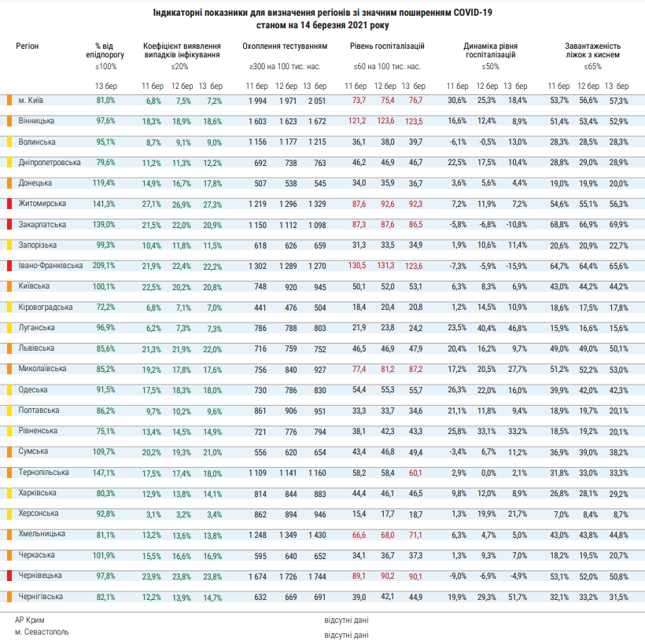This screenshot has width=645, height=644.
Task: Select the Дніпропетровська region row label
Action: tap(49, 162)
